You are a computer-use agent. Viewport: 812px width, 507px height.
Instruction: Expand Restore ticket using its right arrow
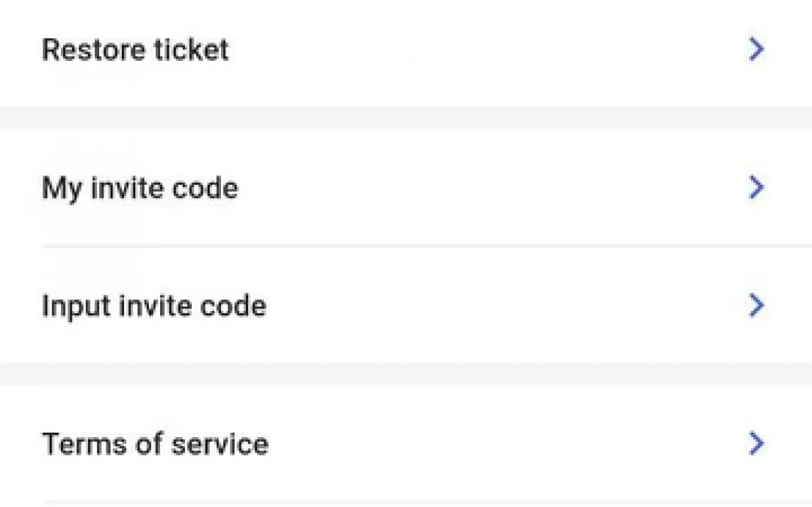point(757,50)
